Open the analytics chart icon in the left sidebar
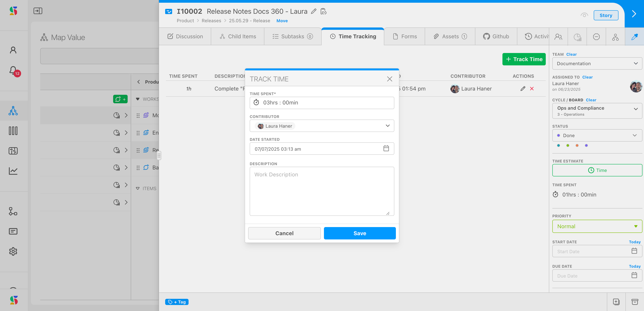 coord(13,171)
